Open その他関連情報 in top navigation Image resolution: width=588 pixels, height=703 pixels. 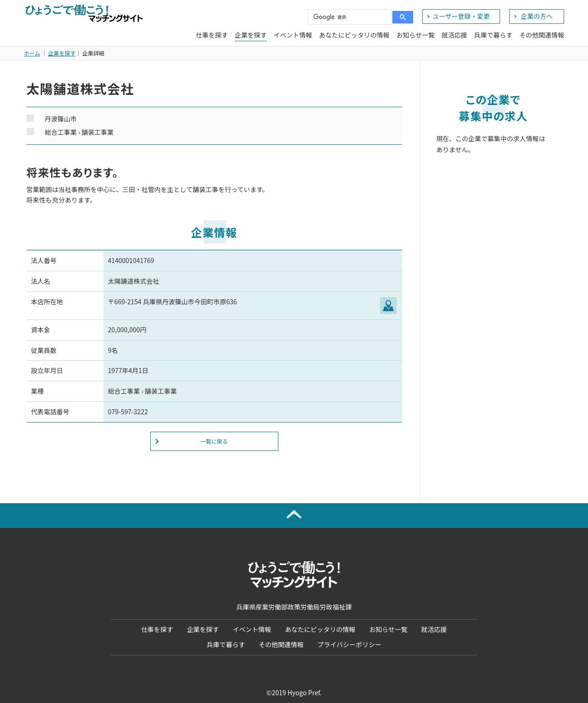pos(541,35)
